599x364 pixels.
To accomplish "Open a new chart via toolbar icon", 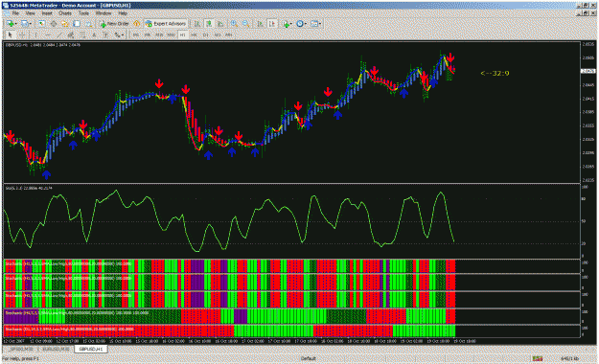I will [x=10, y=24].
